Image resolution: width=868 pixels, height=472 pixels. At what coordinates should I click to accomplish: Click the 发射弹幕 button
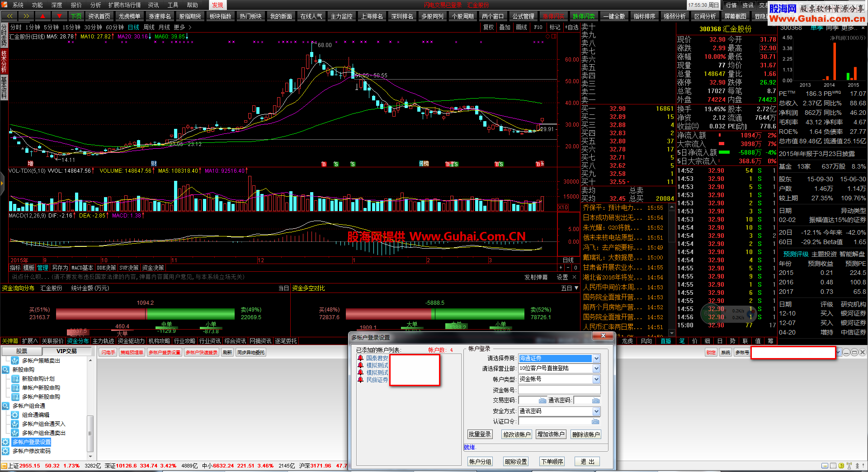536,277
